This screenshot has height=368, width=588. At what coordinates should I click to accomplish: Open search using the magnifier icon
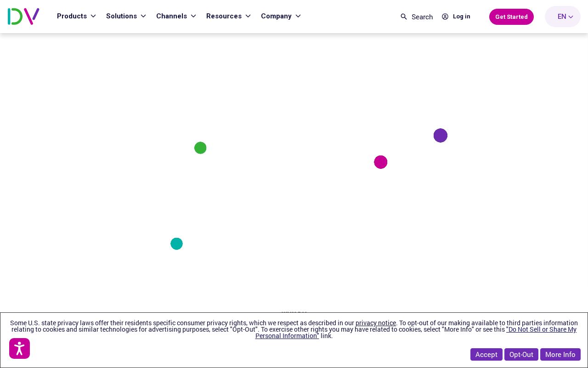[404, 17]
